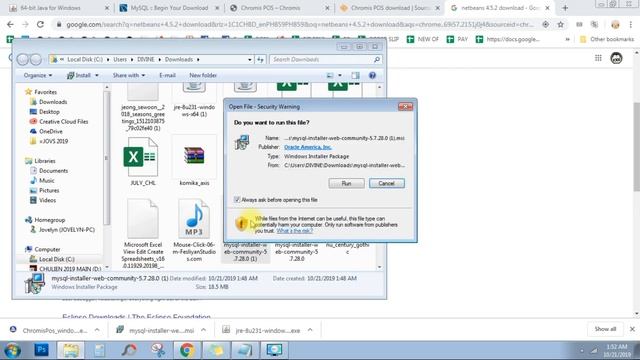Viewport: 640px width, 360px height.
Task: Go forward in Explorer navigation
Action: coord(36,60)
